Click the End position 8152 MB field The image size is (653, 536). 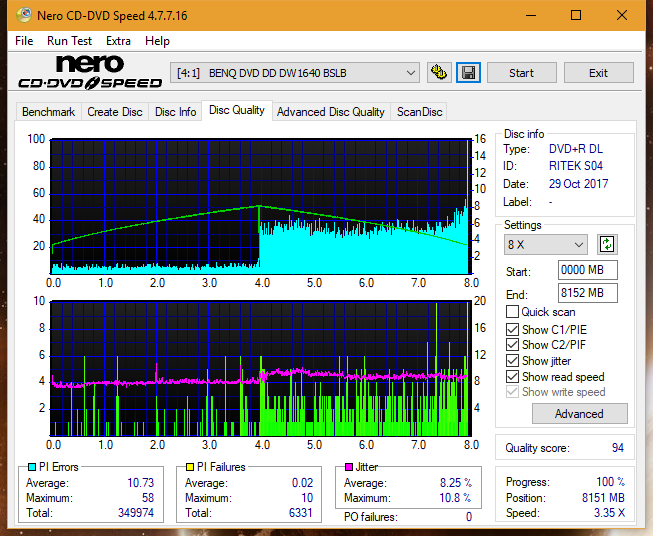click(x=588, y=293)
